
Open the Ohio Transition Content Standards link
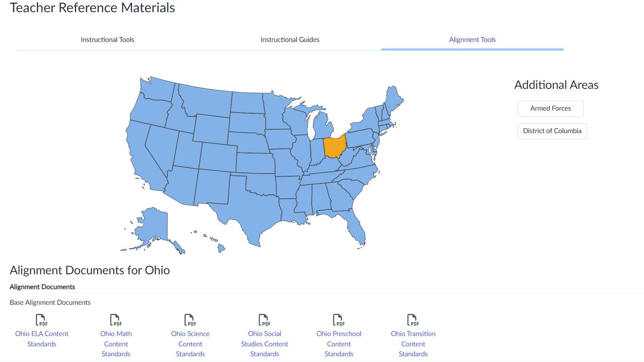[413, 343]
